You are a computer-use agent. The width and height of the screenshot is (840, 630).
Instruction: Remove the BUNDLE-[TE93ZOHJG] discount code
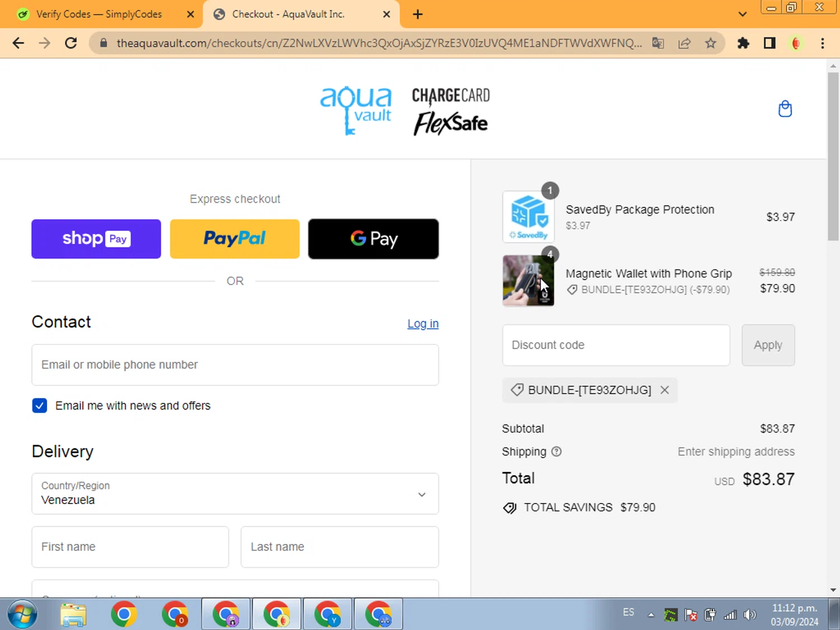click(665, 390)
